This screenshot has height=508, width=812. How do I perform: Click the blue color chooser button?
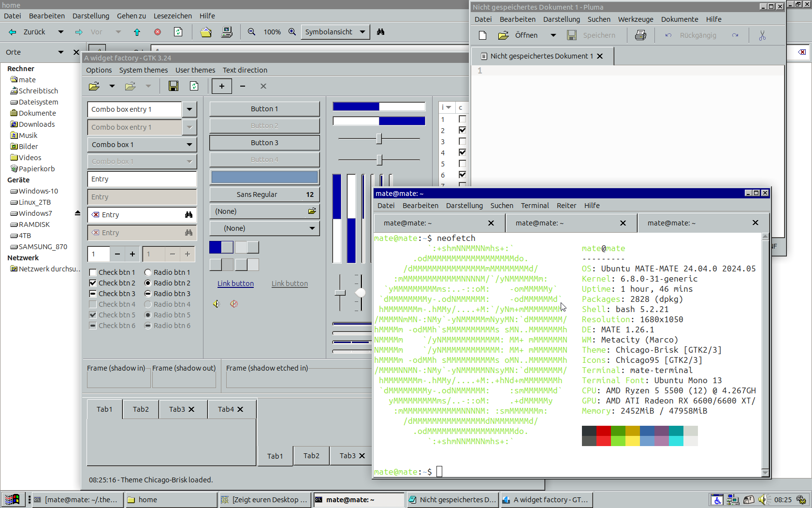pyautogui.click(x=264, y=177)
